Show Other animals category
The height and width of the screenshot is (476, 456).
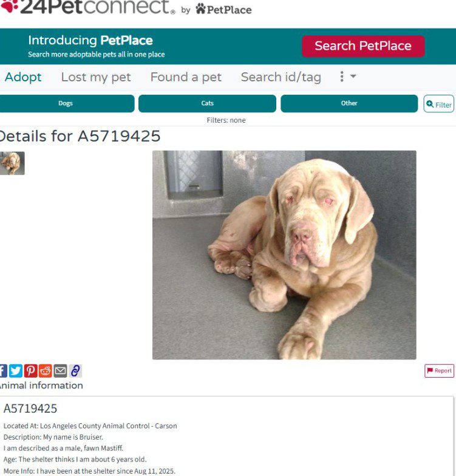(349, 103)
